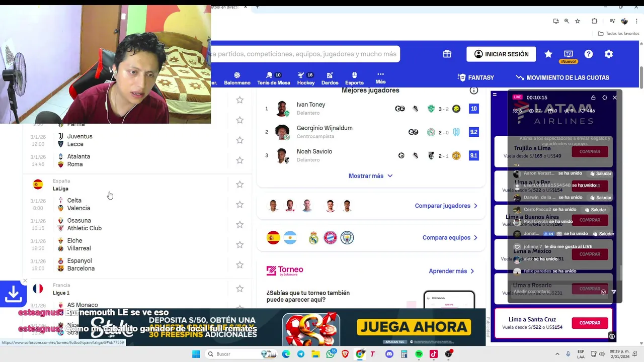Image resolution: width=644 pixels, height=362 pixels.
Task: Select the Hockey sport icon
Action: point(305,78)
